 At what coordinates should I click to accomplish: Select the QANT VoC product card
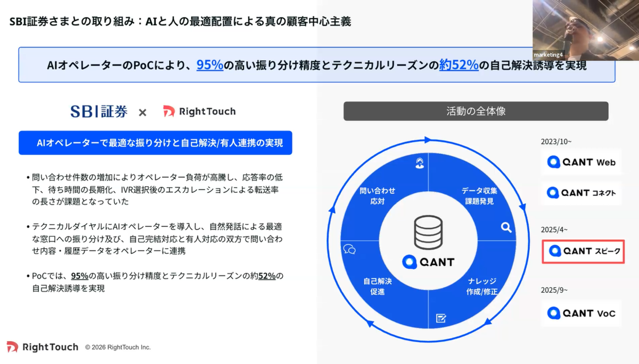[581, 313]
